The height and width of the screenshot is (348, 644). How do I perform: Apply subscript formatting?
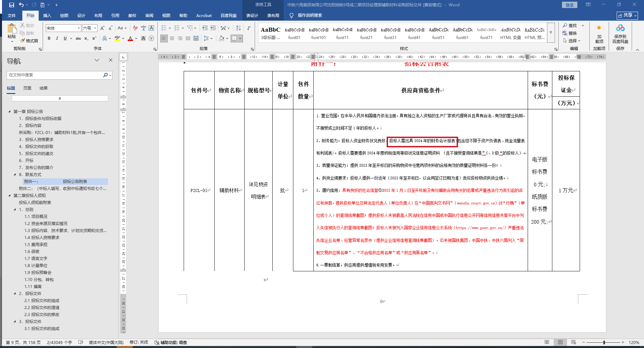tap(86, 39)
